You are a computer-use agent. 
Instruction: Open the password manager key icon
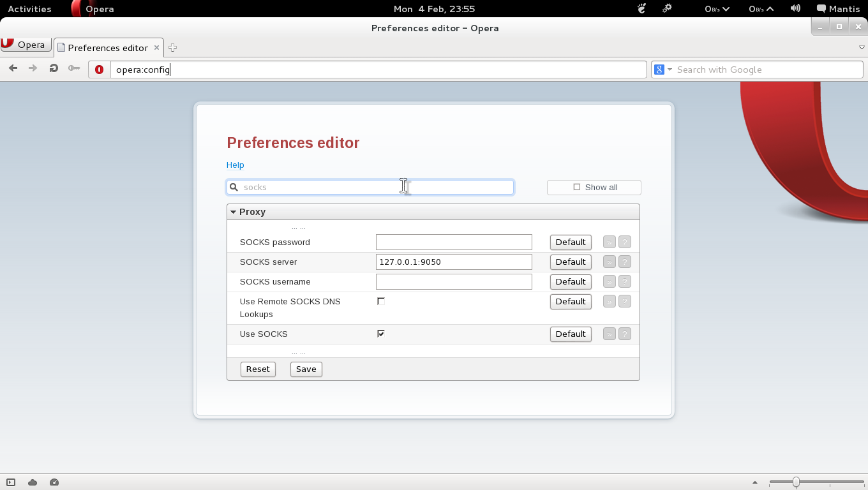coord(74,69)
